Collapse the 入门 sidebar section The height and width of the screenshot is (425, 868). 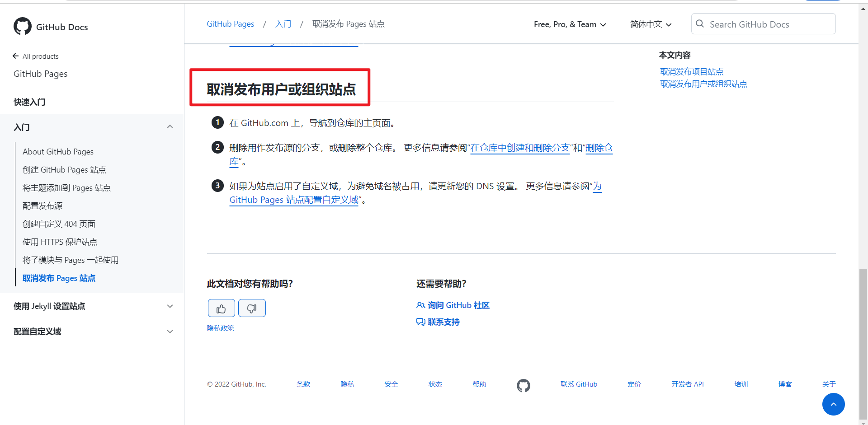point(170,127)
